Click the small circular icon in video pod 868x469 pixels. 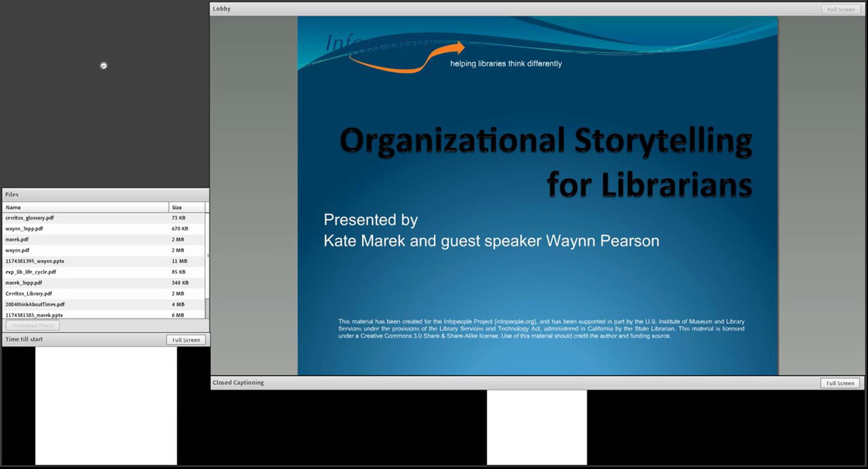[x=103, y=66]
